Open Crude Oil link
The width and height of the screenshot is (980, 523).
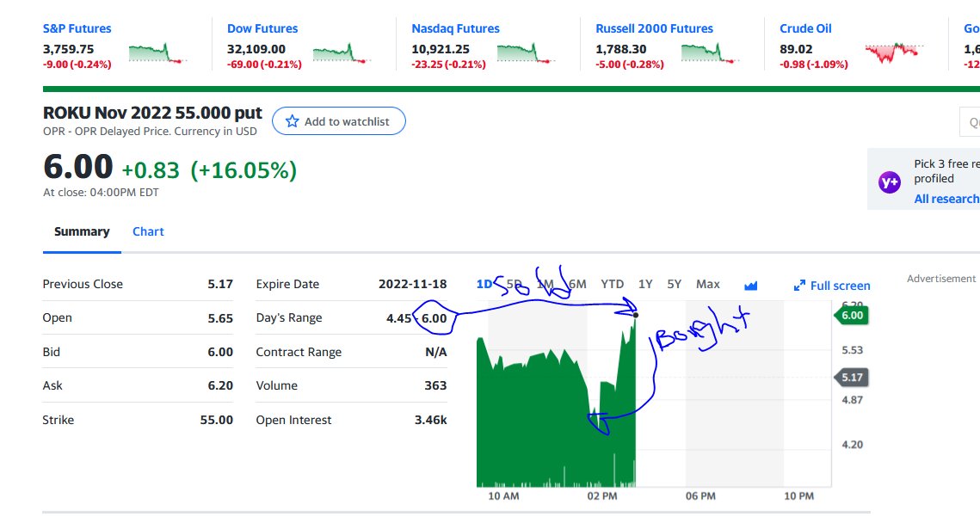(805, 28)
